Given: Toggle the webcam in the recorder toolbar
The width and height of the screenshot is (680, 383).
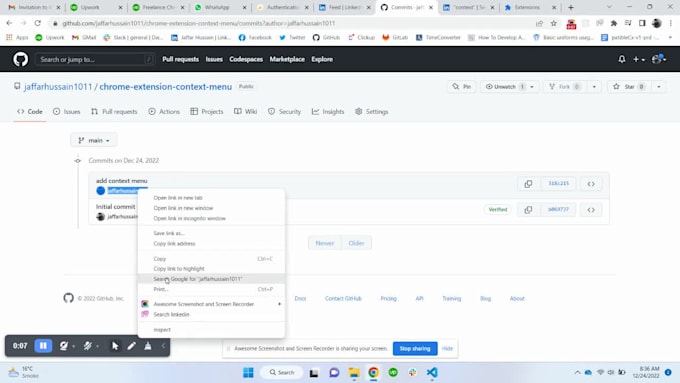Looking at the screenshot, I should (x=64, y=346).
